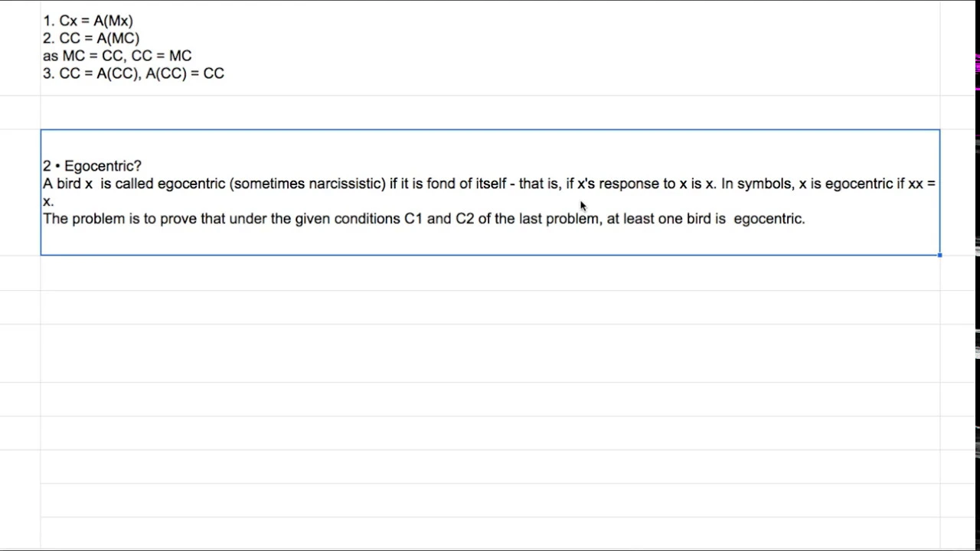
Task: Click the line '2. CC = A(MC)'
Action: [91, 38]
